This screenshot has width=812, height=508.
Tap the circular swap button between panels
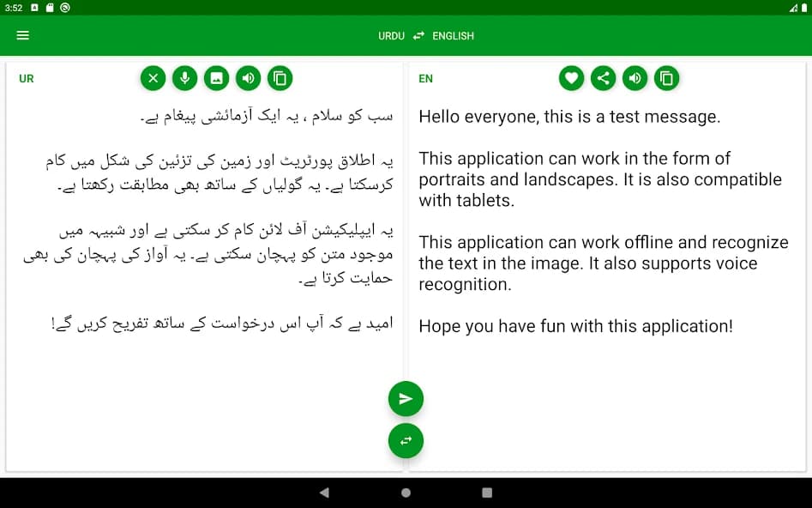pyautogui.click(x=406, y=440)
